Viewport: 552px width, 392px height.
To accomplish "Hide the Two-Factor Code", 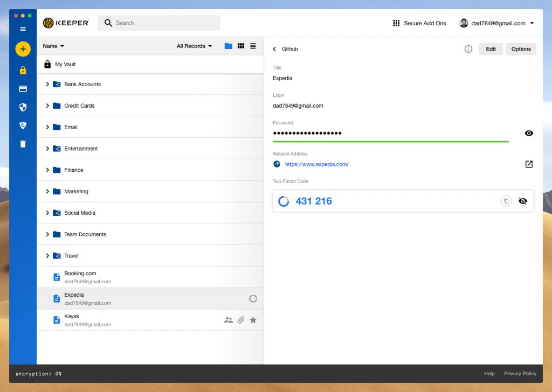I will click(522, 200).
